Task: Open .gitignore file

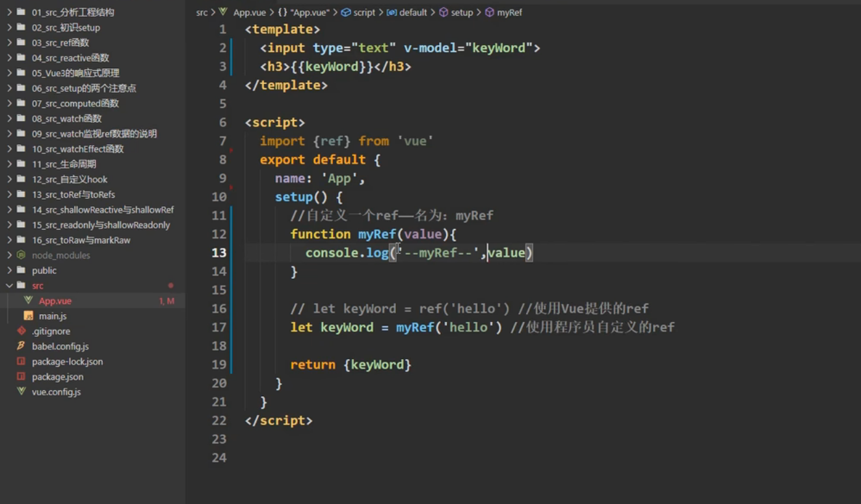Action: coord(51,331)
